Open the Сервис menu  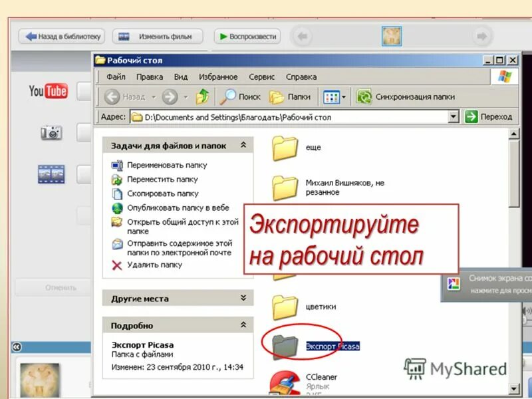pyautogui.click(x=261, y=77)
